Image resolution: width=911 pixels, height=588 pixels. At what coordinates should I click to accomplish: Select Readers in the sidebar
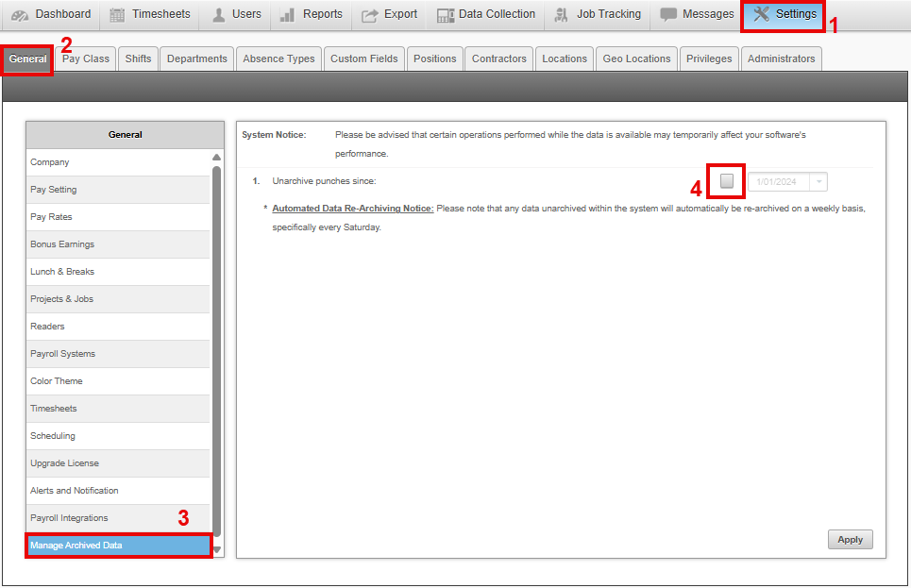118,326
